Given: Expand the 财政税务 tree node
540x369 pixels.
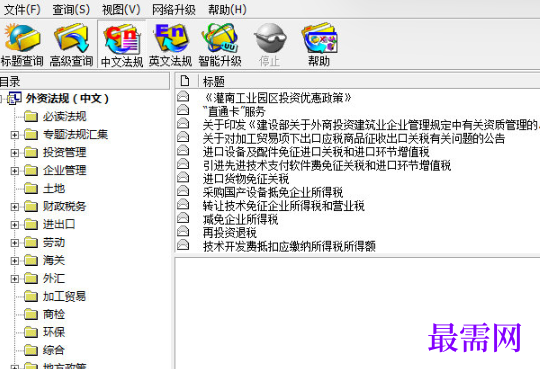Looking at the screenshot, I should point(14,207).
